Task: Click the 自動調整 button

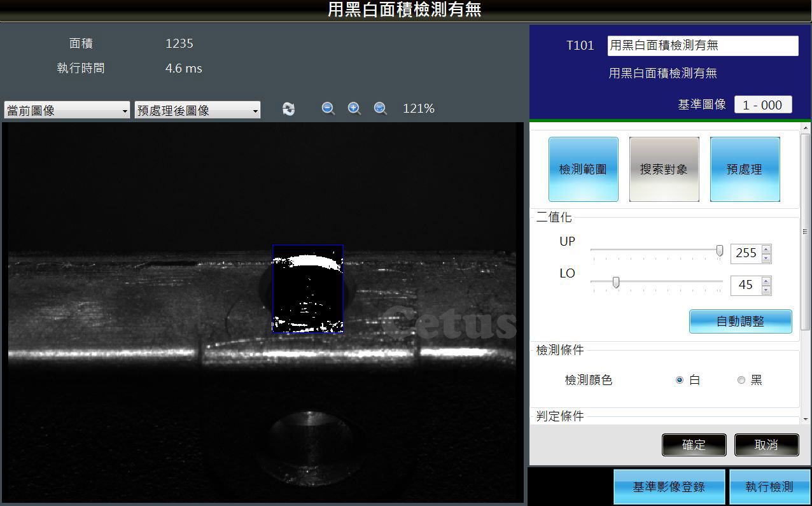Action: tap(741, 321)
